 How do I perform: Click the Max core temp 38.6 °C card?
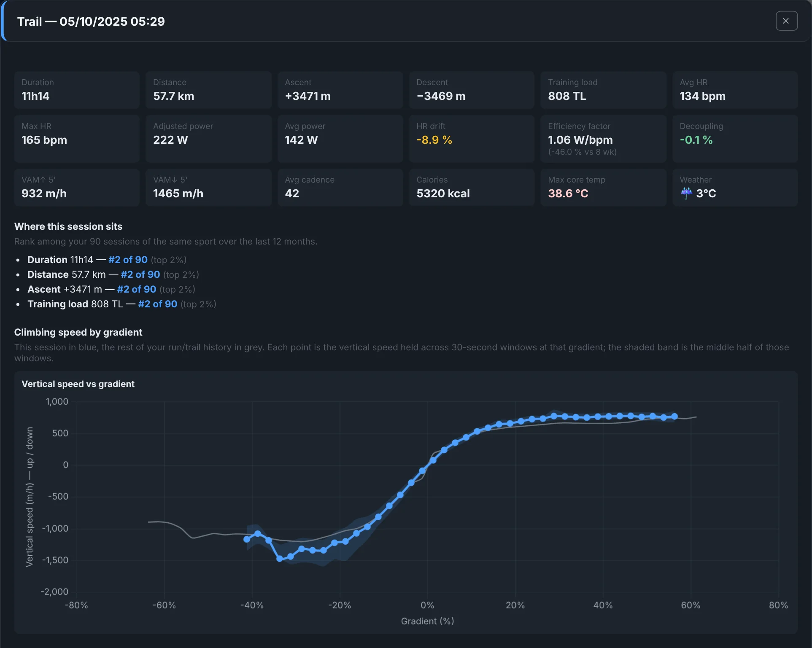tap(603, 188)
